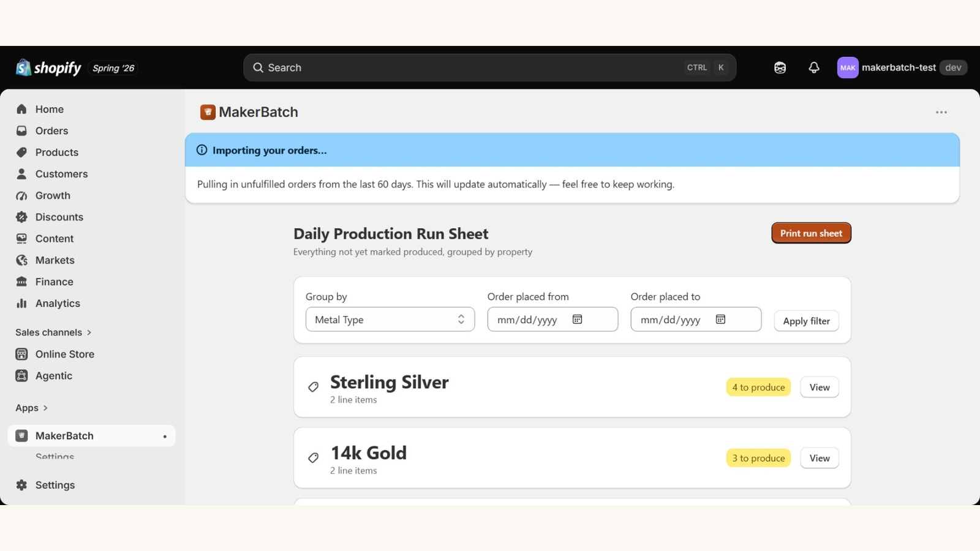Click the 'Sterling Silver' heading
The width and height of the screenshot is (980, 551).
390,382
